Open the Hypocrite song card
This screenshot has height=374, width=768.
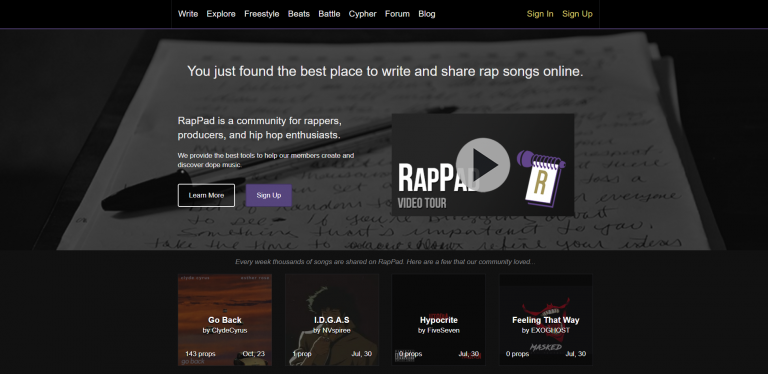[x=438, y=320]
